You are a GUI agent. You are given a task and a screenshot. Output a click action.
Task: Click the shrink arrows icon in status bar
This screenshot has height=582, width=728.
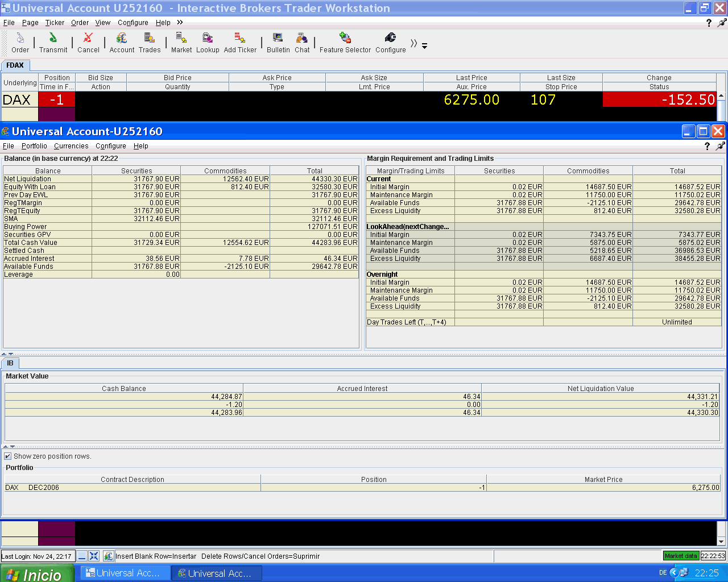tap(94, 556)
